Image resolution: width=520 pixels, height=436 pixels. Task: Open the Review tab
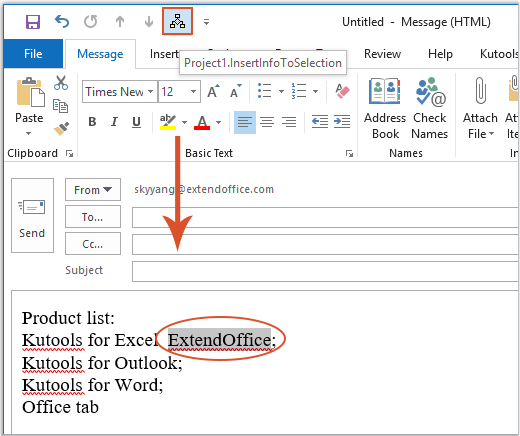point(382,54)
